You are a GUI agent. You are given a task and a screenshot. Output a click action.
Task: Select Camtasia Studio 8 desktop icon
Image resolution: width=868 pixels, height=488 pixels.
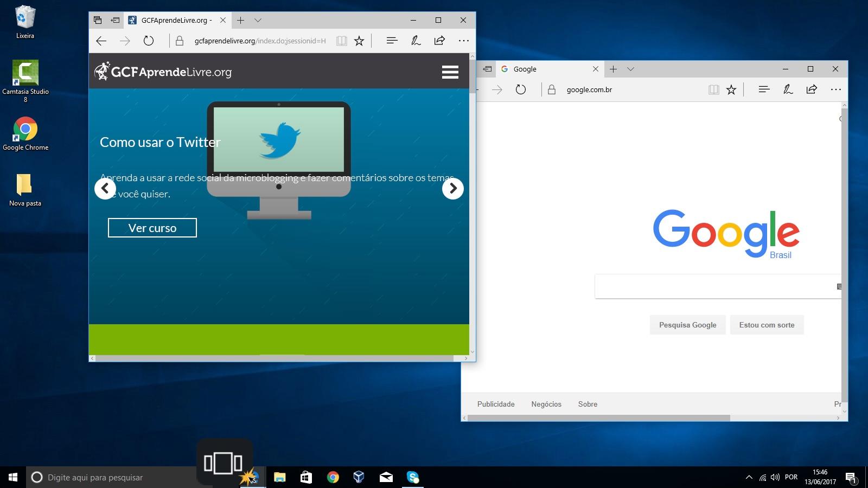(25, 80)
